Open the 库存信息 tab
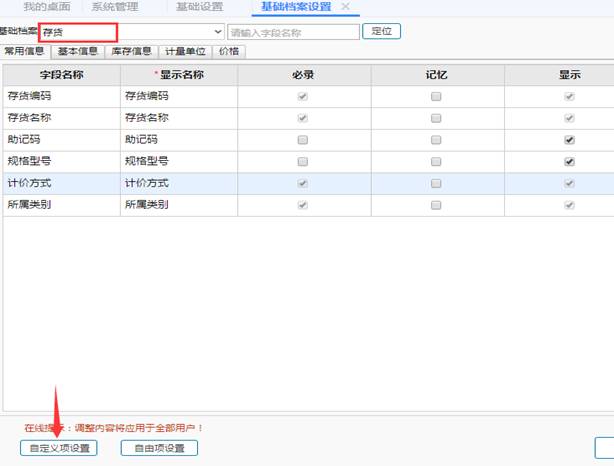 click(x=130, y=51)
